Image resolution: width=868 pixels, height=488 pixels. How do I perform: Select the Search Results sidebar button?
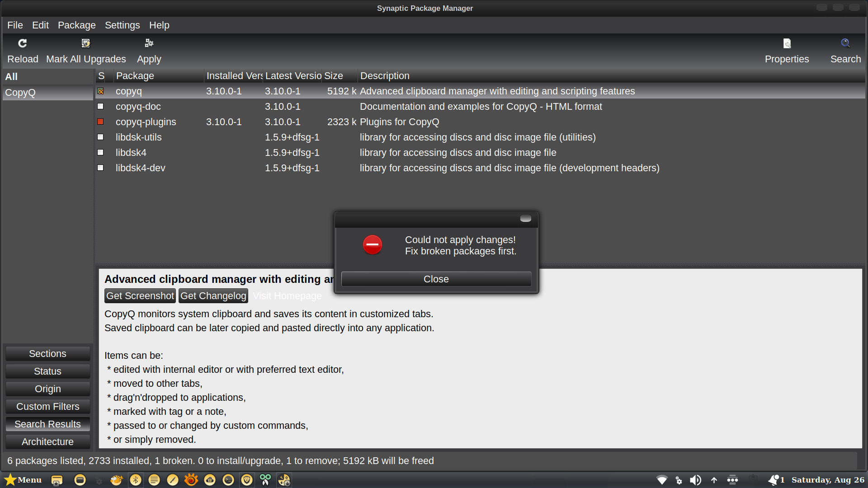(47, 424)
